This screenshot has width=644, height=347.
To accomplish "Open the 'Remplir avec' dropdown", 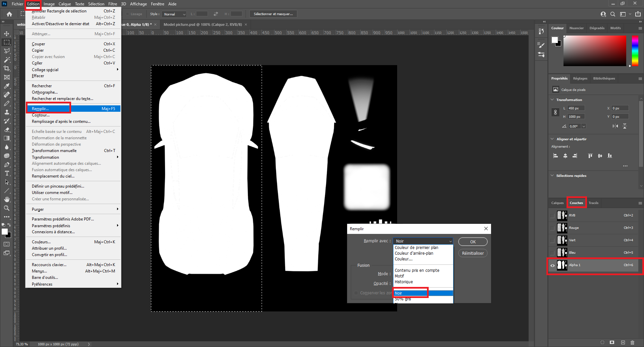I will coord(423,241).
